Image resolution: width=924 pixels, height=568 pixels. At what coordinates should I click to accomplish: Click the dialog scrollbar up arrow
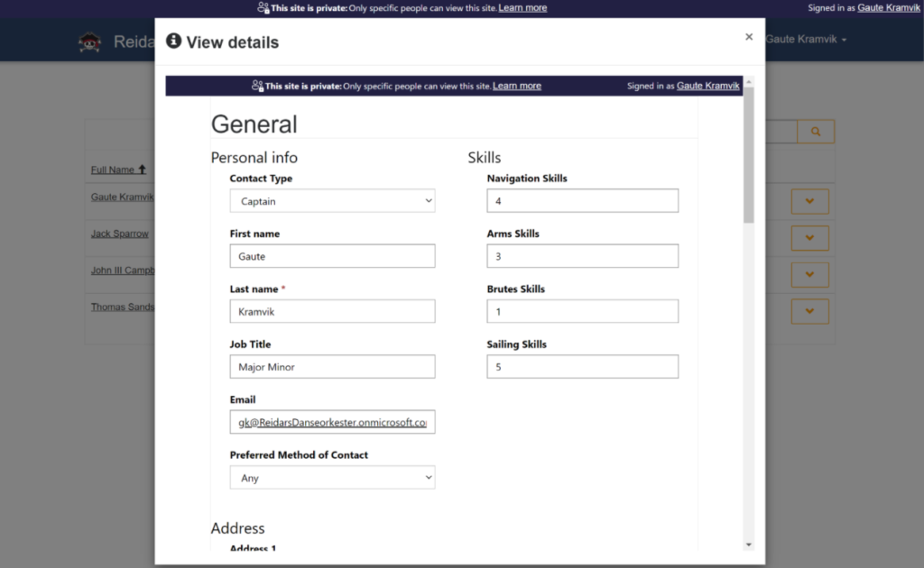point(748,81)
